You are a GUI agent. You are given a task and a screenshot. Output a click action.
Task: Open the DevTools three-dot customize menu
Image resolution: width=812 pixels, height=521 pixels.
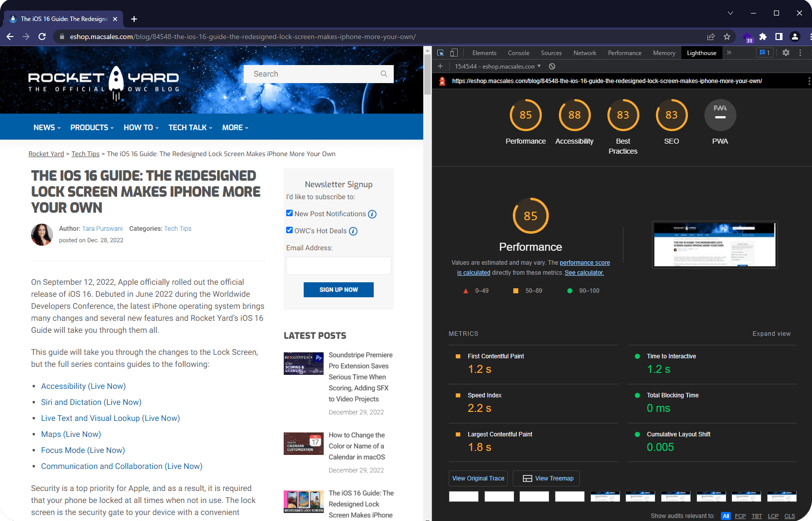pos(800,53)
